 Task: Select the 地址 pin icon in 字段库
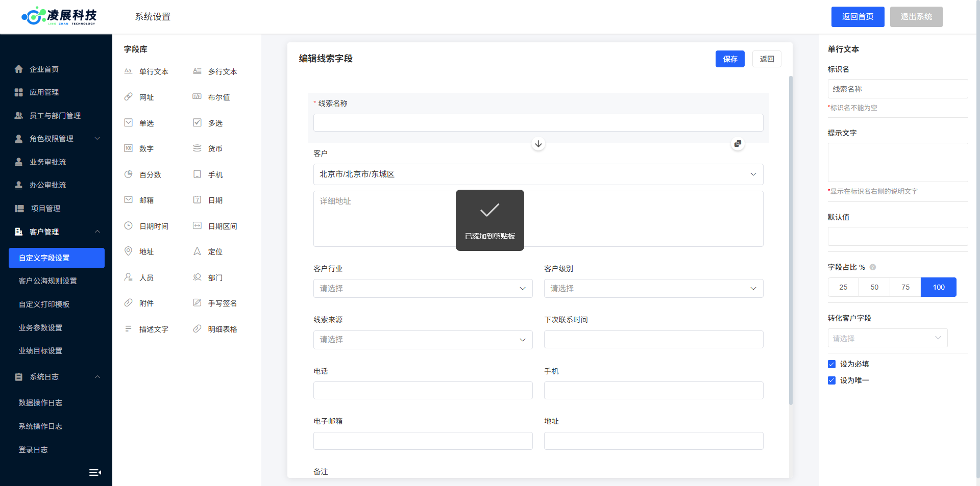coord(129,251)
